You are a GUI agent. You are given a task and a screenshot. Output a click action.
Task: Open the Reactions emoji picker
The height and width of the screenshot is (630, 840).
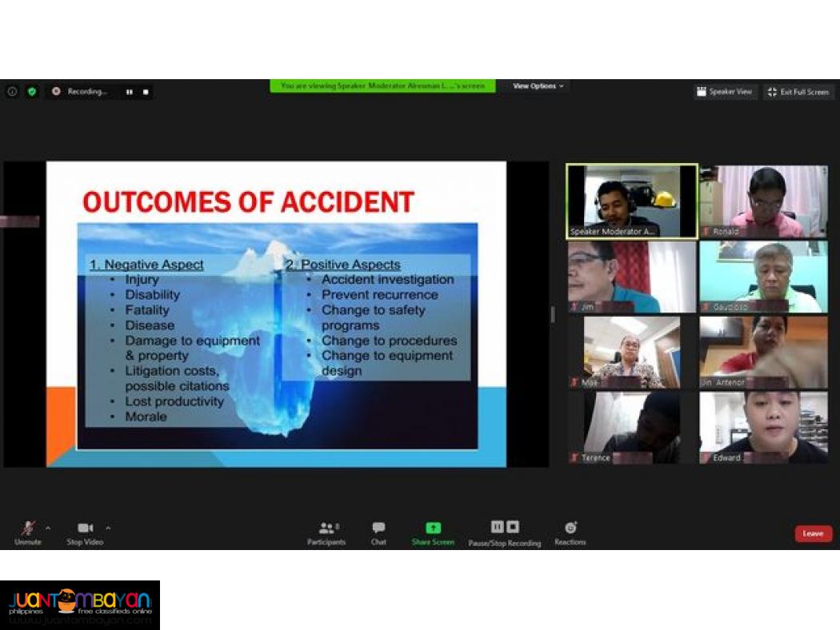[x=570, y=528]
